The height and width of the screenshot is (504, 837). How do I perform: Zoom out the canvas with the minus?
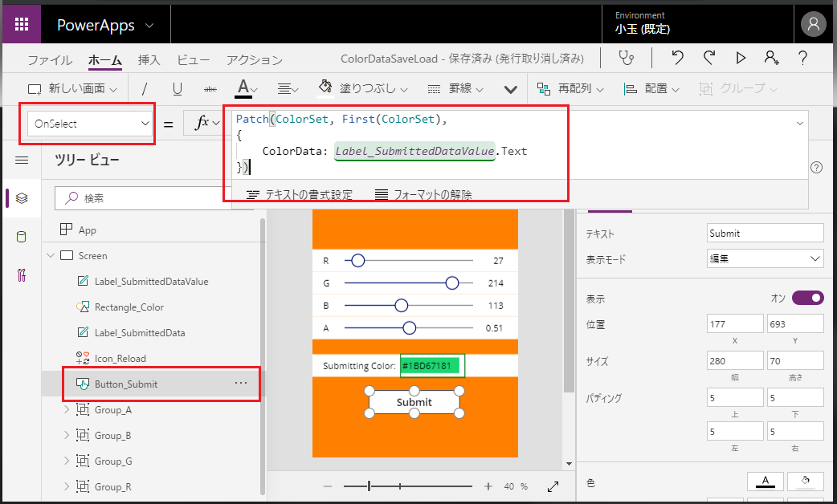(x=328, y=486)
